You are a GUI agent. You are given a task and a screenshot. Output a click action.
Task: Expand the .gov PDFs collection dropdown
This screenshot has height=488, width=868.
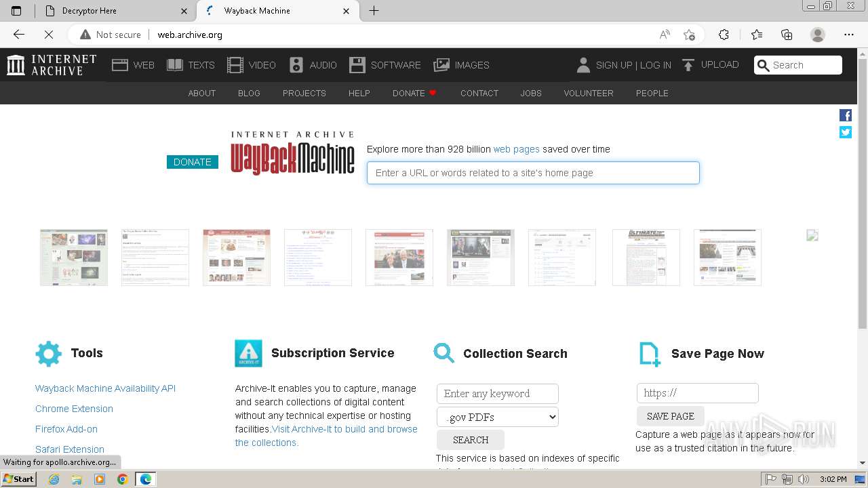(498, 417)
